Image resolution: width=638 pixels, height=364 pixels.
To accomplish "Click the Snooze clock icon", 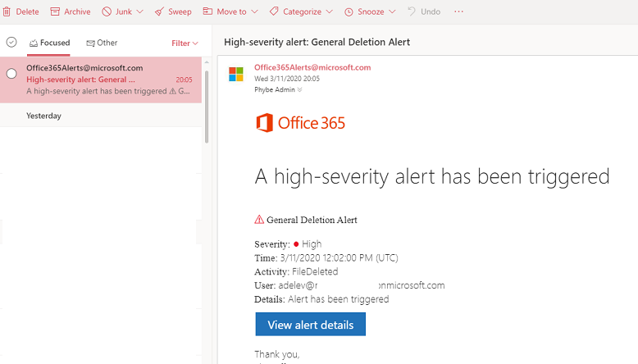I will (x=349, y=11).
